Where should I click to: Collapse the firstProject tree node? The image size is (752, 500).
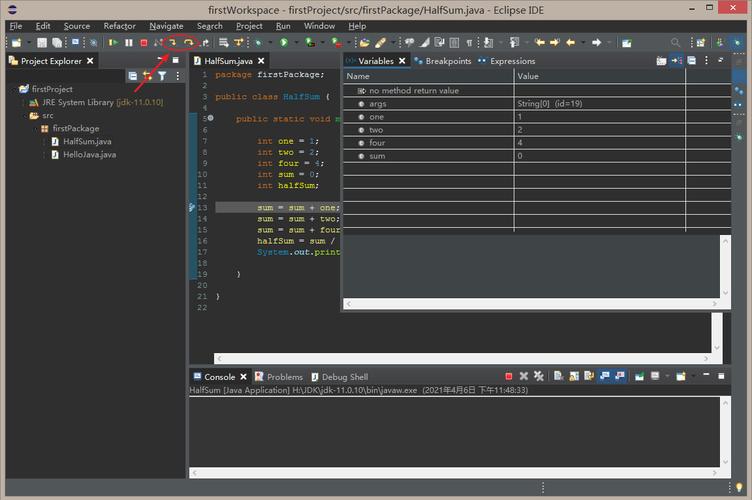[13, 89]
